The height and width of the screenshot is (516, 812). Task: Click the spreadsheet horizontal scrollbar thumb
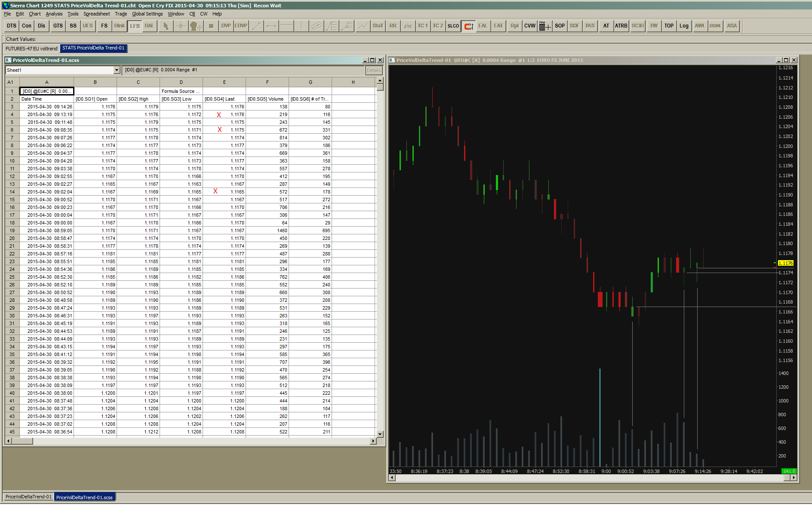point(22,441)
